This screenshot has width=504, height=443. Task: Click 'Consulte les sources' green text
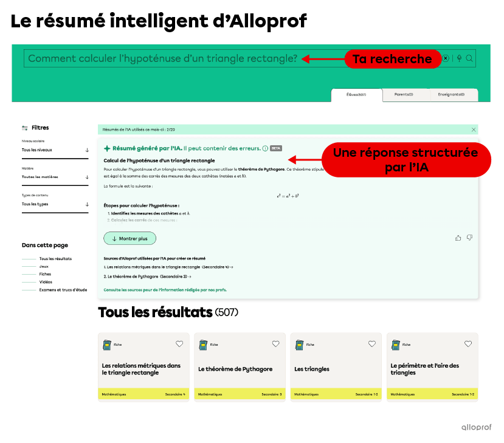click(165, 290)
